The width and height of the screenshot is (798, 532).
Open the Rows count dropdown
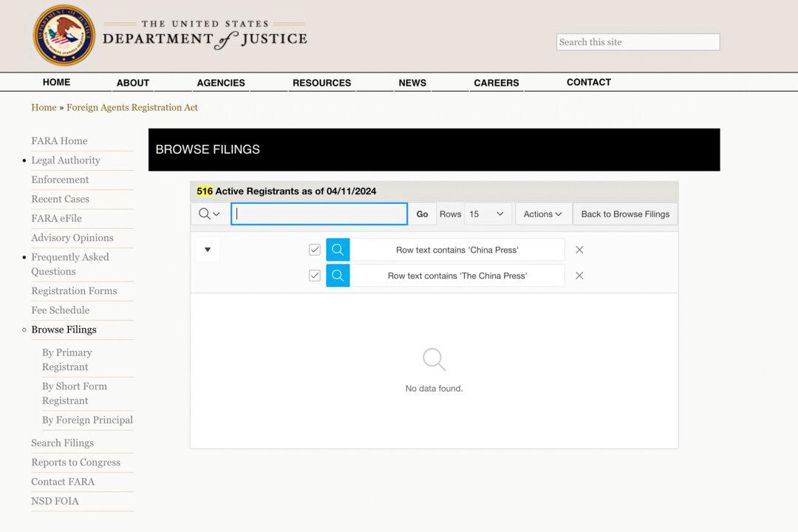click(487, 214)
